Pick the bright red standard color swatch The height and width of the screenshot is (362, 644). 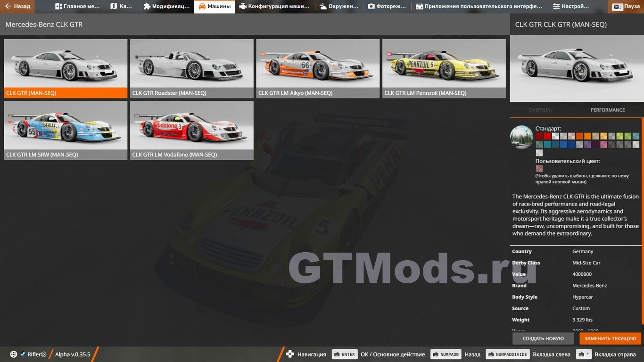[x=547, y=136]
